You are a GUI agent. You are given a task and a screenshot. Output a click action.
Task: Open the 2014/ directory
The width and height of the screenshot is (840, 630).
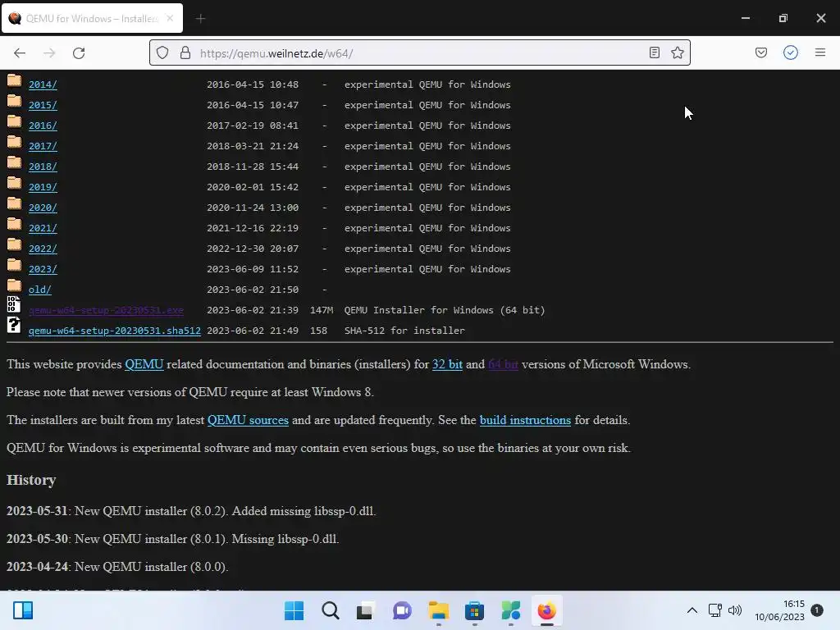[x=43, y=84]
